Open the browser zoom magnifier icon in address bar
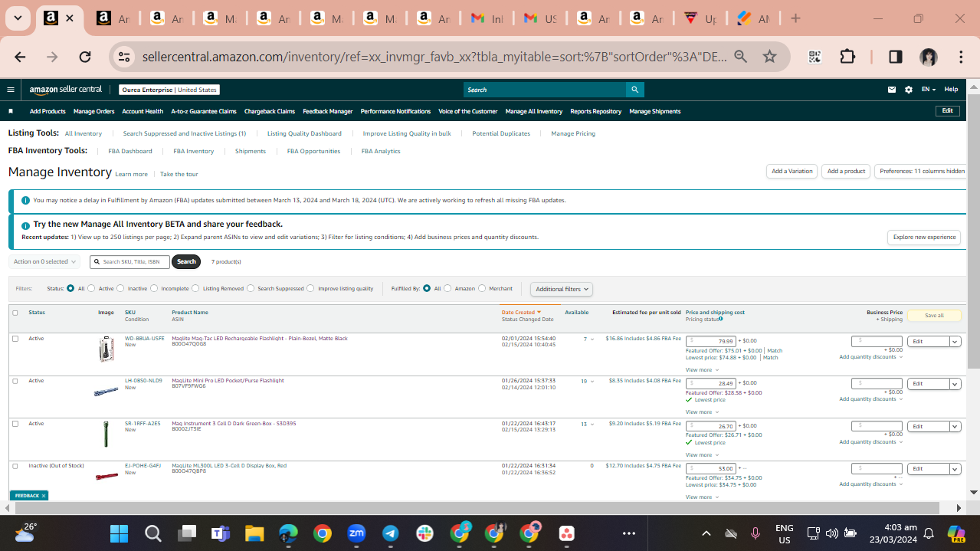This screenshot has height=551, width=980. [741, 57]
